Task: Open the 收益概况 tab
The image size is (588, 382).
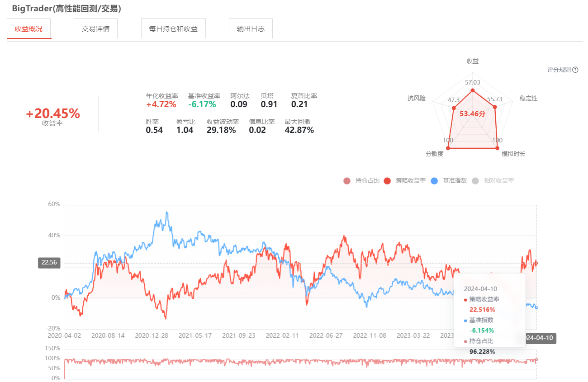Action: [29, 28]
